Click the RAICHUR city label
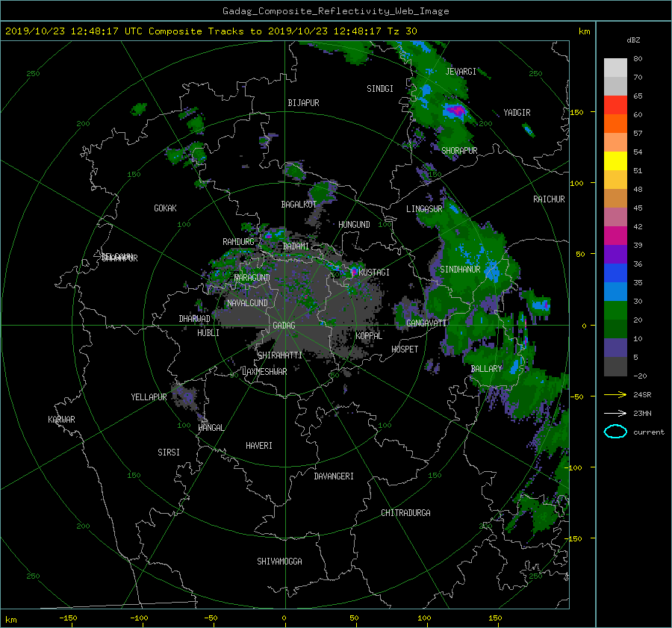 549,199
